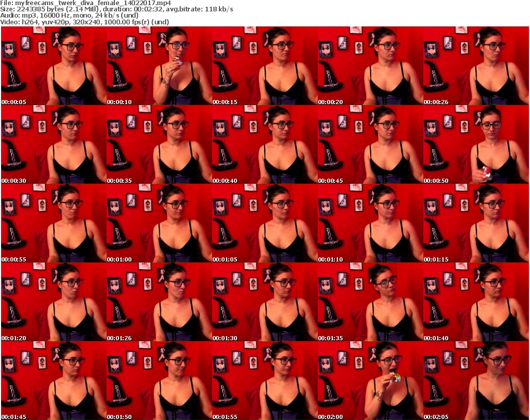Open the frame at 00:00:50

coord(476,144)
